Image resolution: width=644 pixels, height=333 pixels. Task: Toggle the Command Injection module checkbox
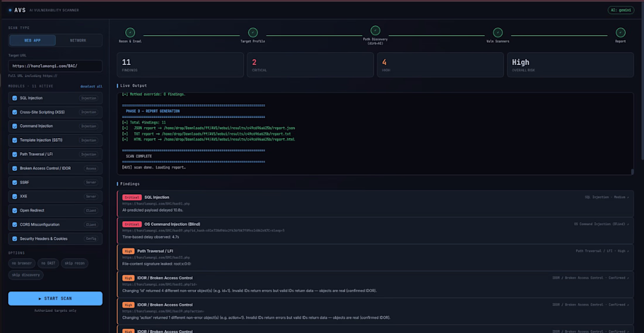tap(15, 126)
